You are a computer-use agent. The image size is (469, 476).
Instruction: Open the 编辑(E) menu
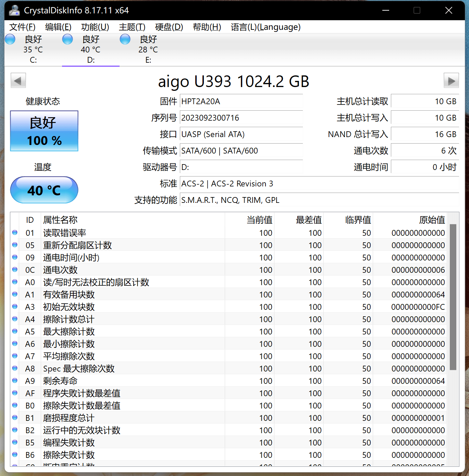pyautogui.click(x=58, y=27)
